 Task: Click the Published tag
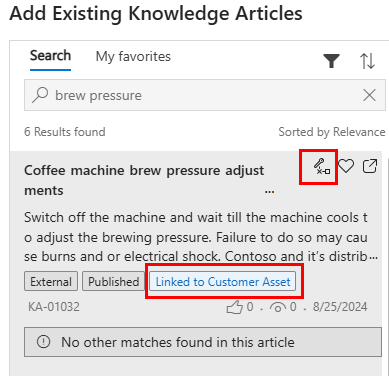point(113,282)
